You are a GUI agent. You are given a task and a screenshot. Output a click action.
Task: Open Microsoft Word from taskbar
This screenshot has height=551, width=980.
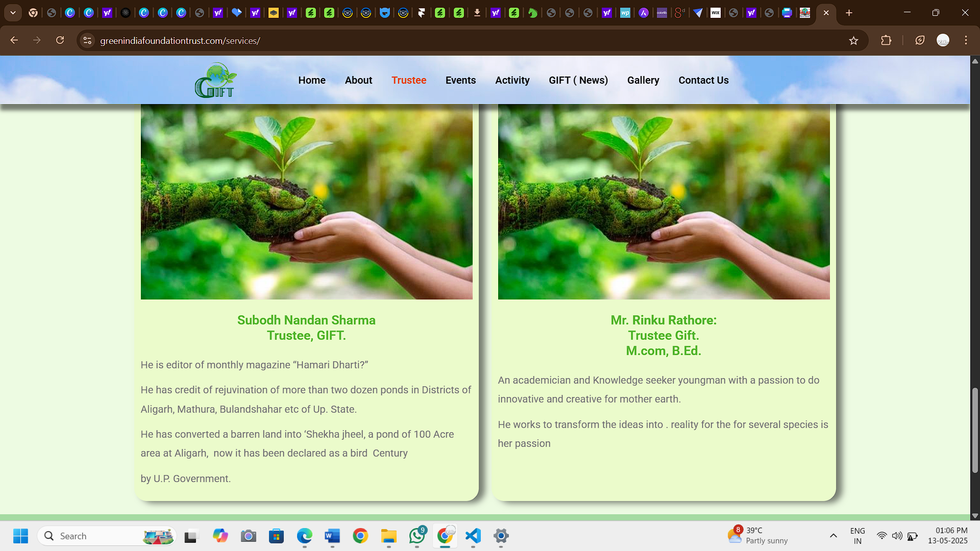point(332,536)
